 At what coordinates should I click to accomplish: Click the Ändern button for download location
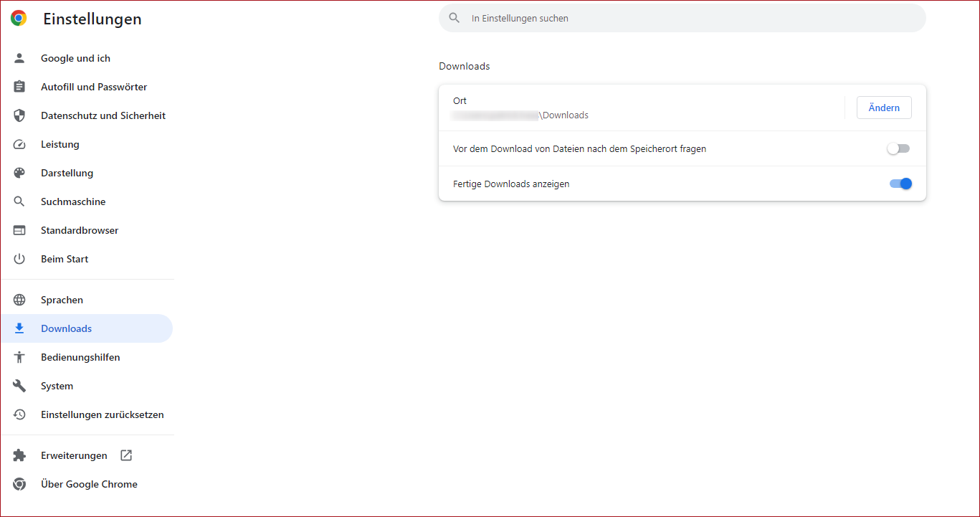pos(884,108)
